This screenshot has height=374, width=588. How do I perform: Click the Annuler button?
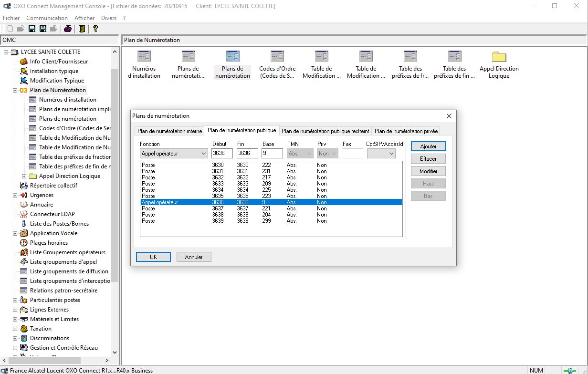coord(194,257)
